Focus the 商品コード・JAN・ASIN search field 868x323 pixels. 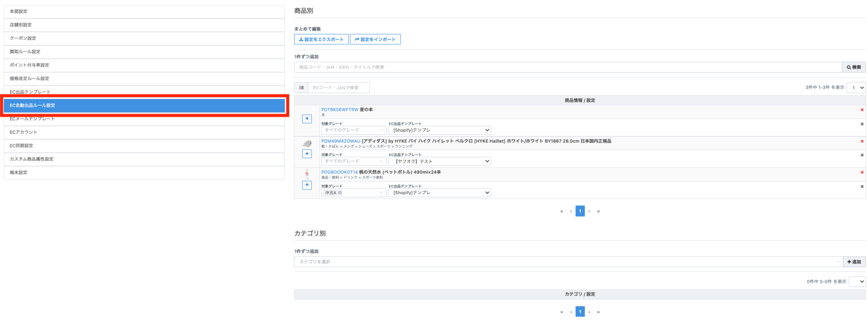coord(568,67)
